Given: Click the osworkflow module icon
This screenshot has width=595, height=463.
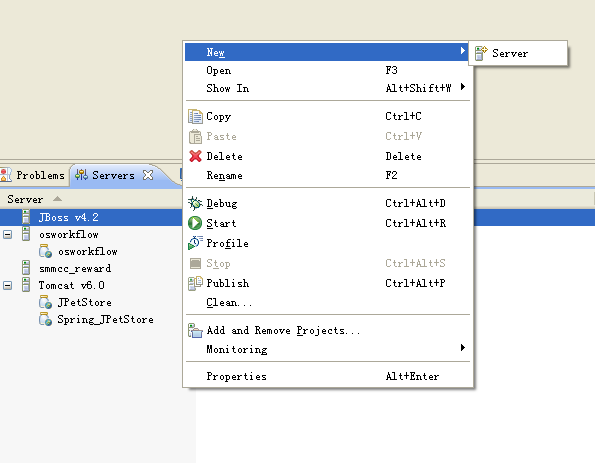Looking at the screenshot, I should [x=46, y=251].
